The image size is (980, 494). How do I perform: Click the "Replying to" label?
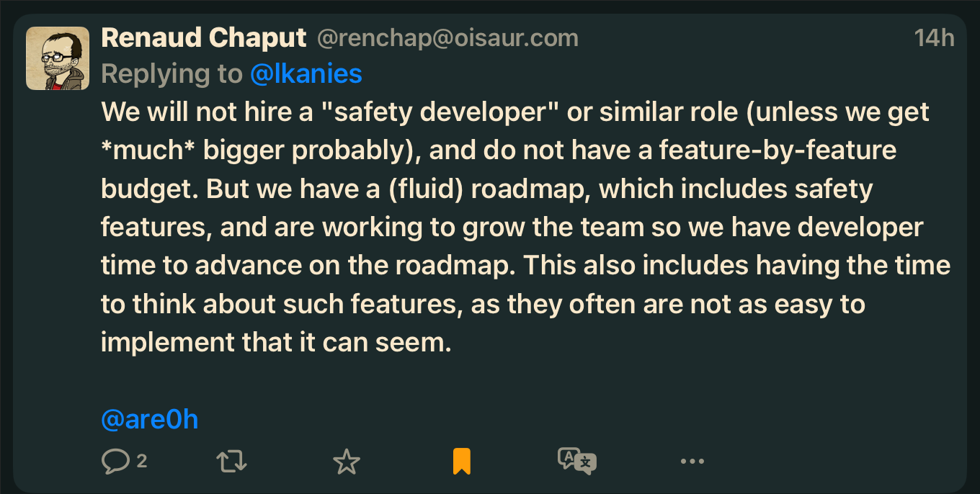coord(171,73)
